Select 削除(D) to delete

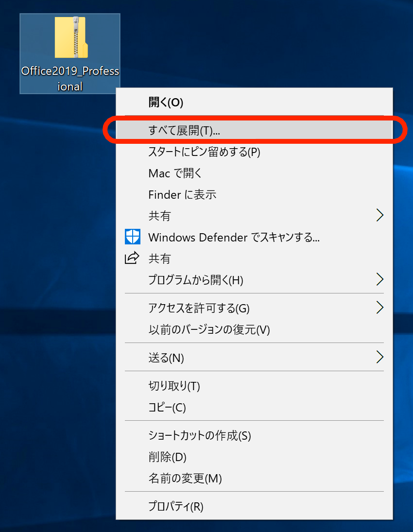point(254,457)
